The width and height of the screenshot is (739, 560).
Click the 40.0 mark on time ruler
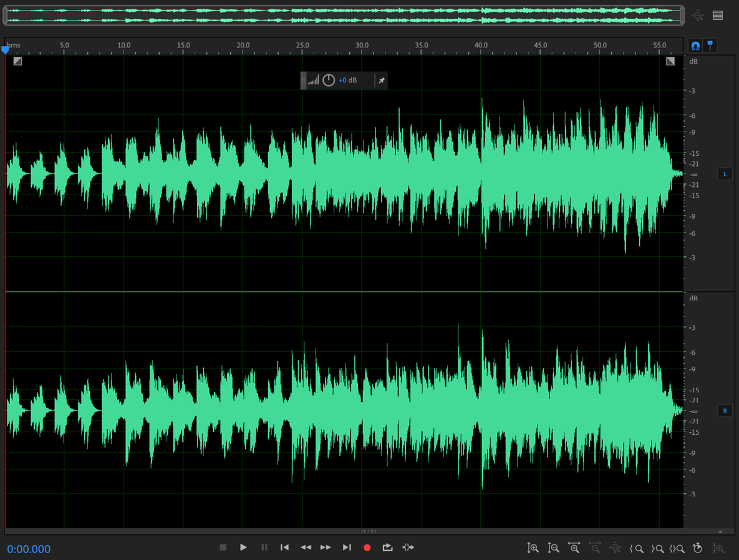coord(481,46)
